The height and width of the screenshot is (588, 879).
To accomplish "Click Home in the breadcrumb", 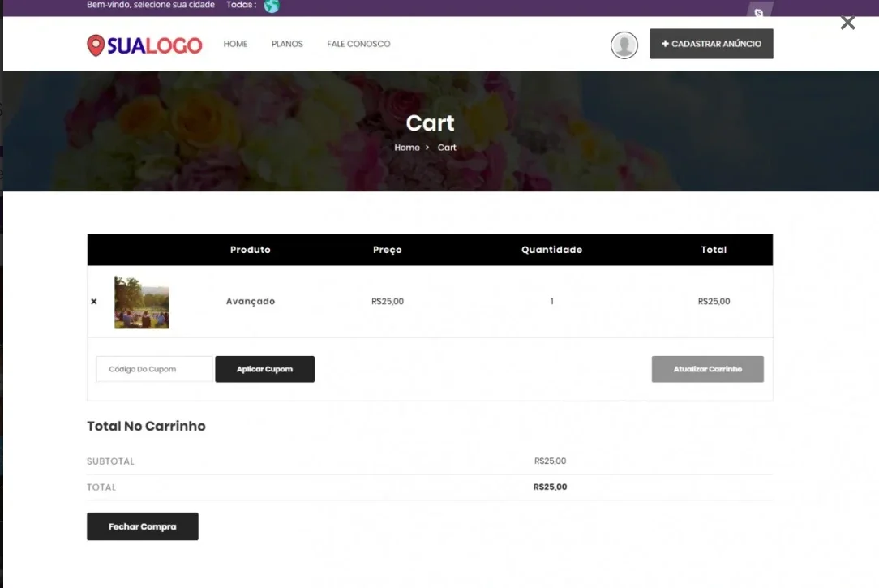I will pyautogui.click(x=407, y=148).
